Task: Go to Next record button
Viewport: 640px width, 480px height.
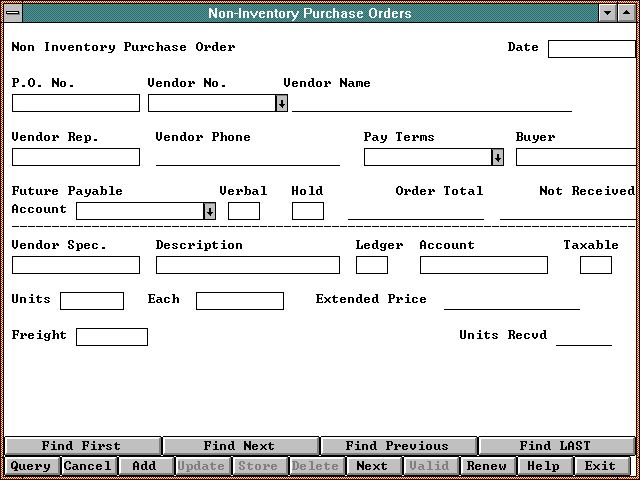Action: pos(372,466)
